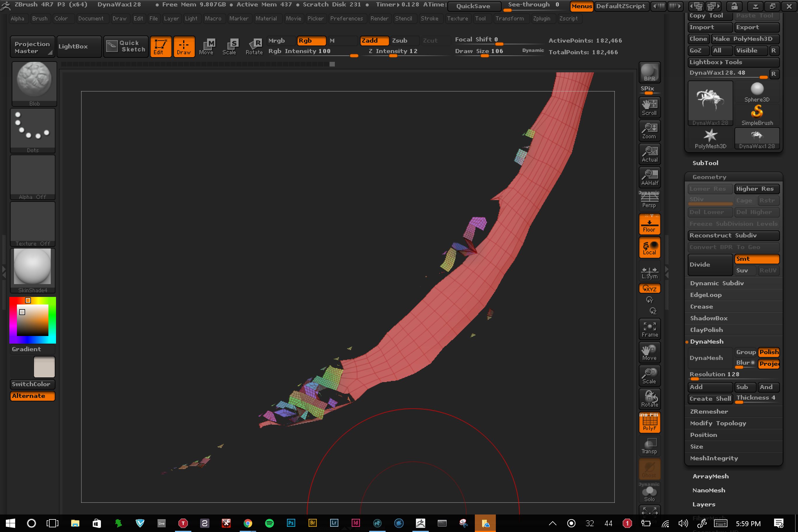Toggle PolyF polyframe display
798x532 pixels.
pyautogui.click(x=649, y=423)
